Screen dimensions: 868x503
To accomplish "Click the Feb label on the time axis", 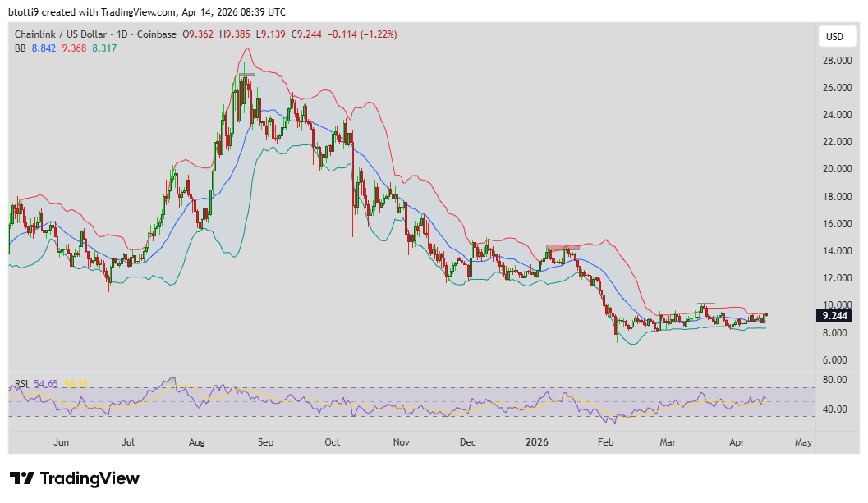I will (605, 442).
